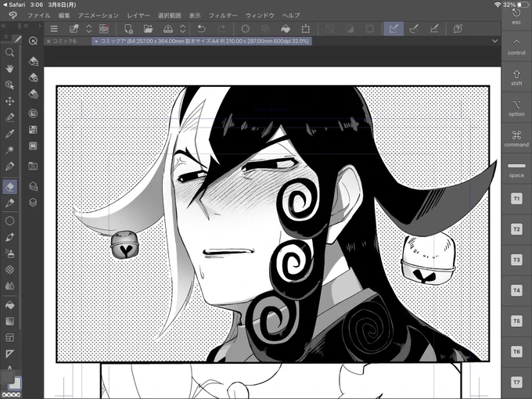532x399 pixels.
Task: Toggle Snap to Ruler
Action: (394, 29)
